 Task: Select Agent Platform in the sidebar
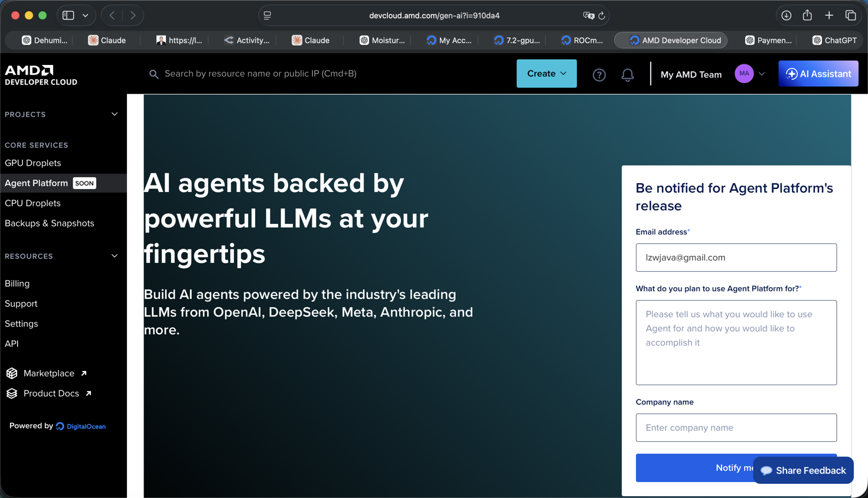[63, 183]
